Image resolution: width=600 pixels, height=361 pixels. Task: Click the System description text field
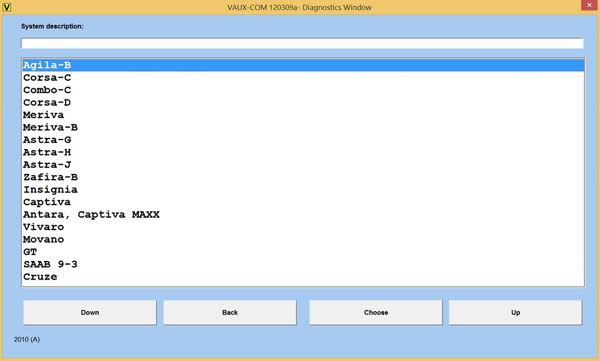coord(302,43)
